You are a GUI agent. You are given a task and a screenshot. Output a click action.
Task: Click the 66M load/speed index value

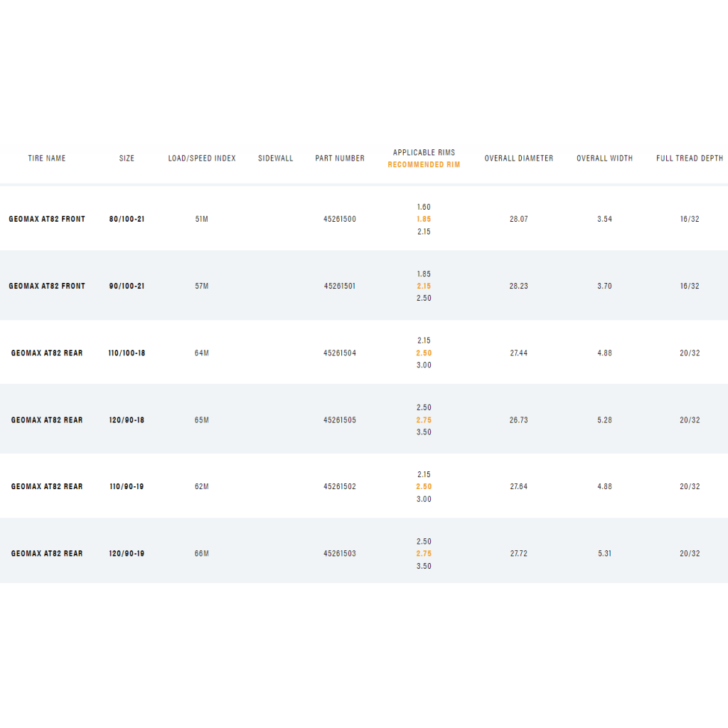coord(202,554)
